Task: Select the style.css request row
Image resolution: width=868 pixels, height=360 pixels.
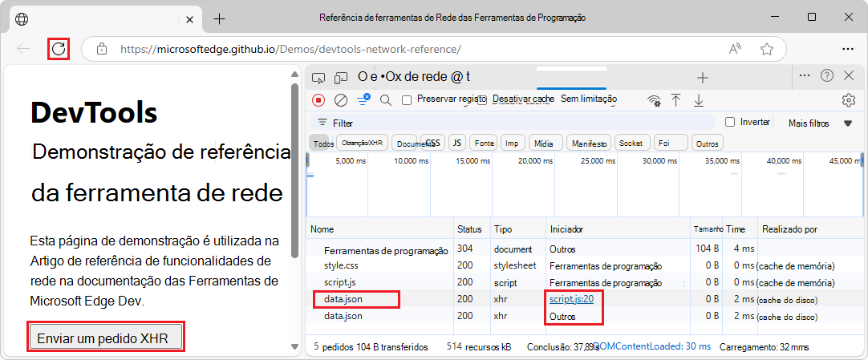Action: click(x=584, y=266)
